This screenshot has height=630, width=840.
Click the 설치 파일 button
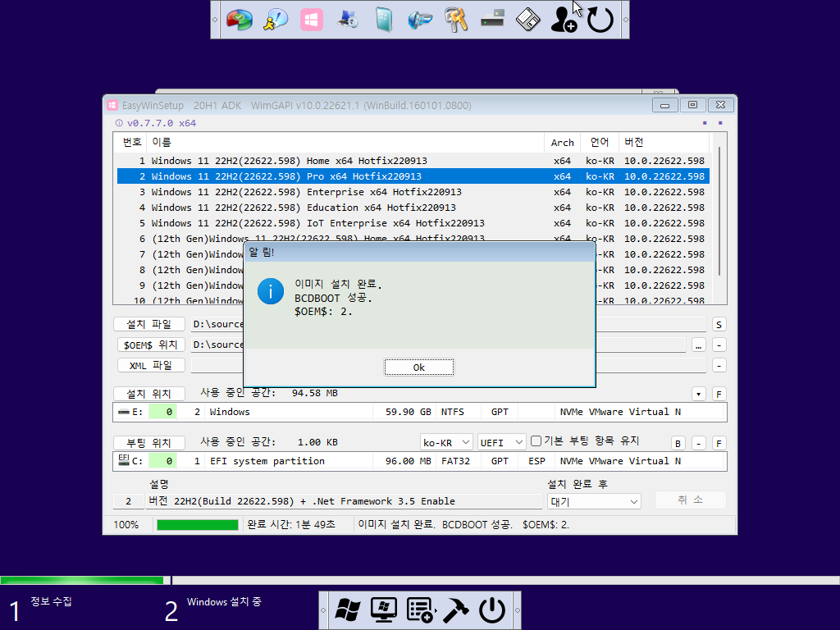149,324
